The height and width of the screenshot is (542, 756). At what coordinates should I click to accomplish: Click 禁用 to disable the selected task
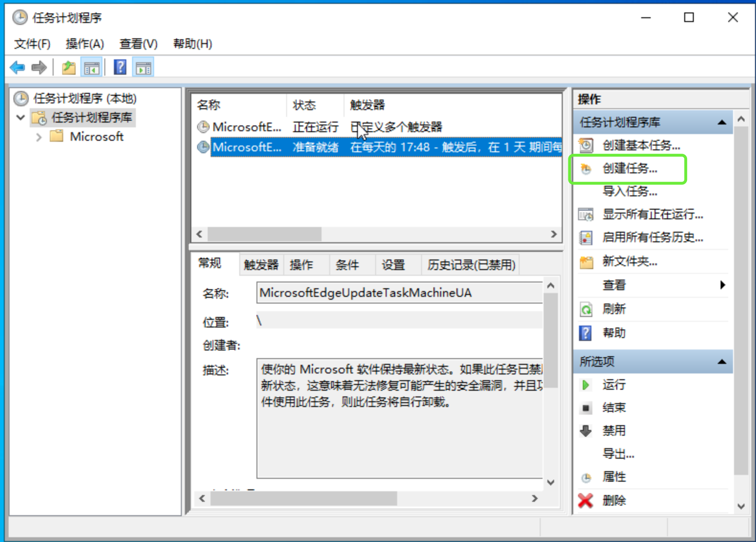[614, 431]
